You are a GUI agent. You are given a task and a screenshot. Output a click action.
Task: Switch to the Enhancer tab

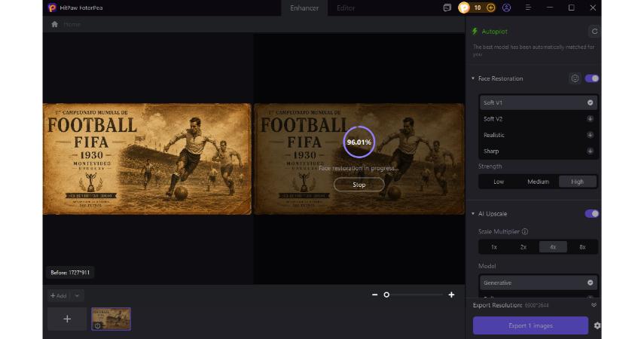(304, 8)
